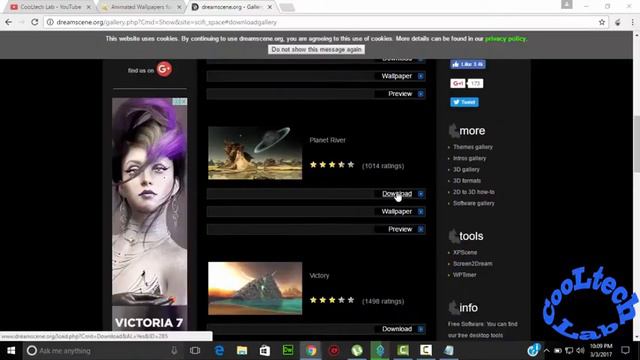Open the 3D gallery link
The image size is (640, 360).
pyautogui.click(x=466, y=169)
